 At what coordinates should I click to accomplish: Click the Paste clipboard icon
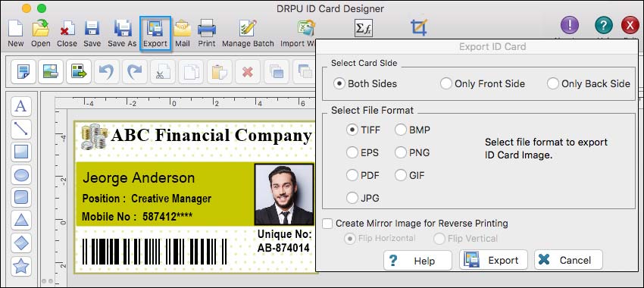coord(219,72)
